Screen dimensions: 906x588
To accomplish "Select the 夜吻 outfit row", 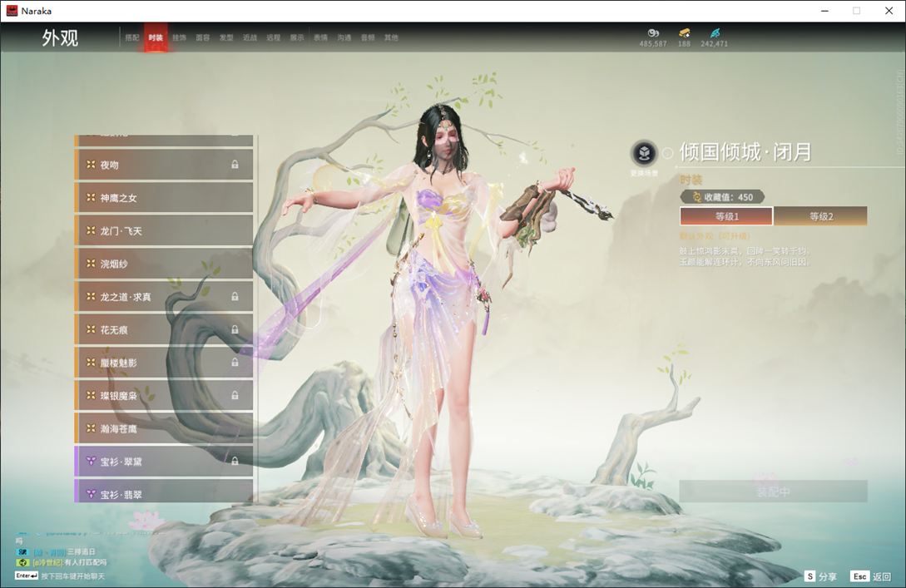I will 164,165.
